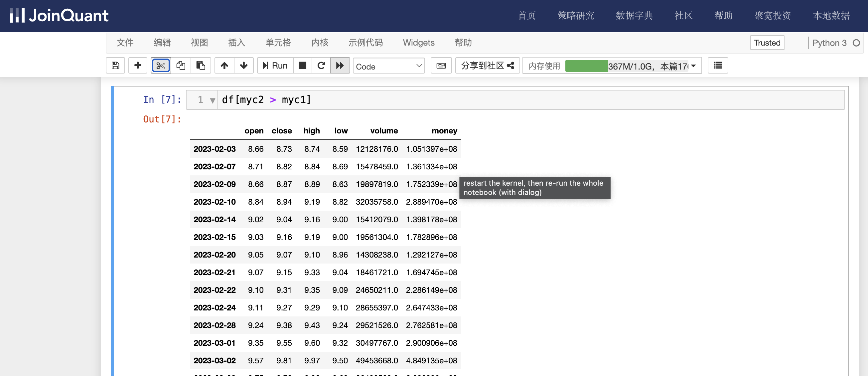Open 本地数据 navigation link
The height and width of the screenshot is (376, 868).
[831, 16]
